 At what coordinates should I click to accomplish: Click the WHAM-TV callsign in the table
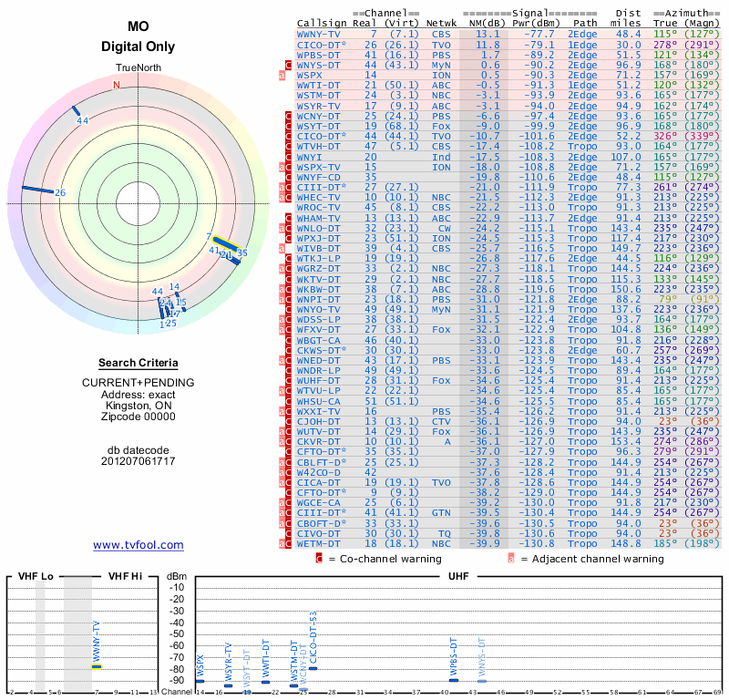320,218
